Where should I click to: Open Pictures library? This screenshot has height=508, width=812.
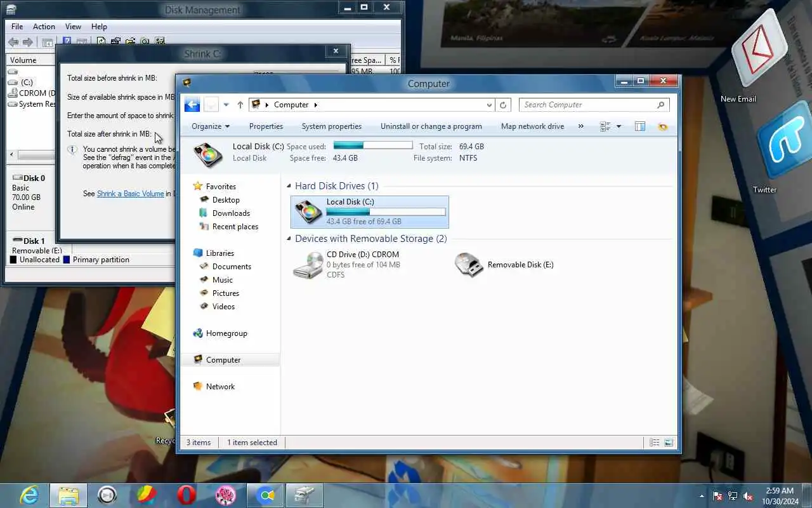(x=225, y=293)
